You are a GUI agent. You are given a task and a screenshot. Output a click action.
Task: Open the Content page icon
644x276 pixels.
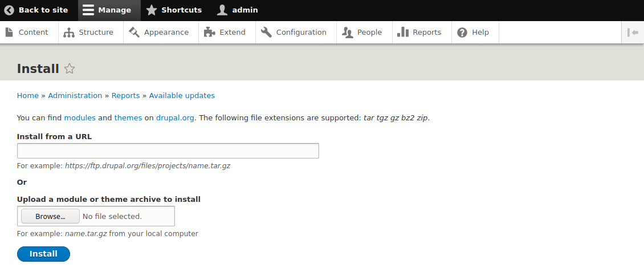pos(9,32)
